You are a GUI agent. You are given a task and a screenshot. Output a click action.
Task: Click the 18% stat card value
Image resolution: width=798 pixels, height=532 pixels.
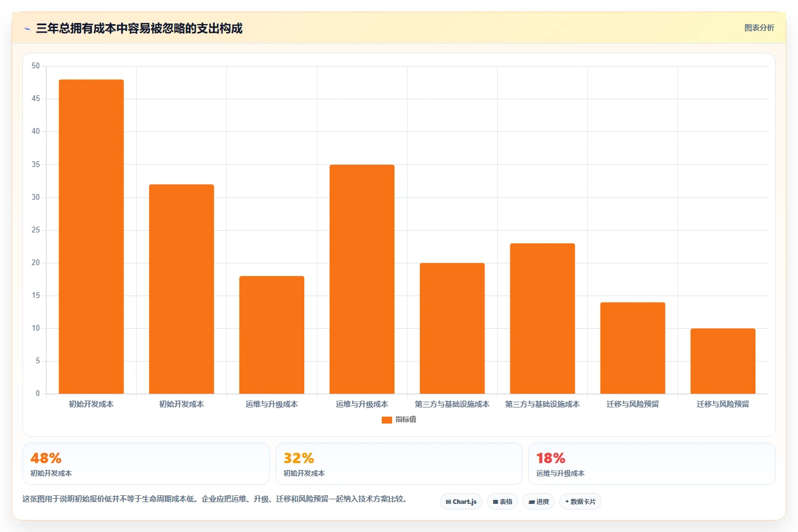point(551,458)
